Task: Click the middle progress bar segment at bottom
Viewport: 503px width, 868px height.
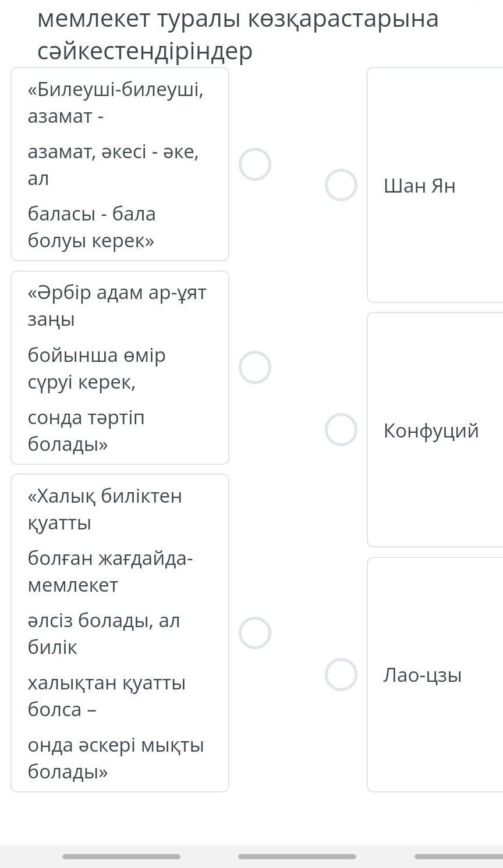Action: point(297,856)
